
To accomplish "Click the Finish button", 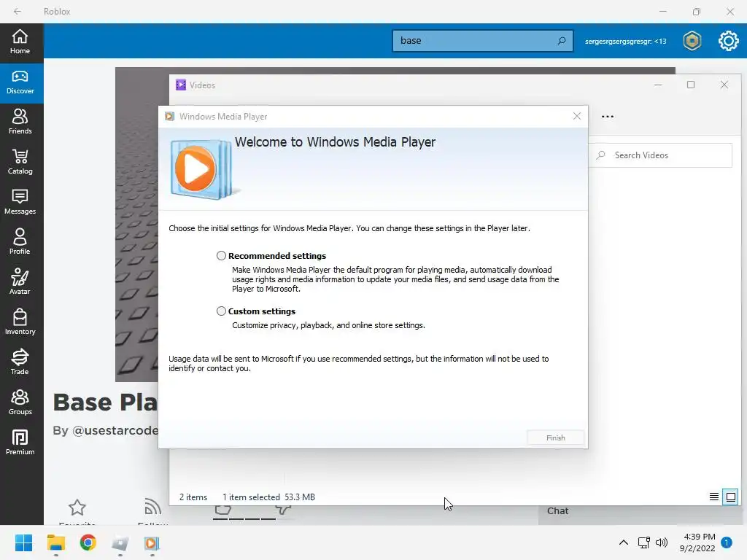I will pos(555,437).
